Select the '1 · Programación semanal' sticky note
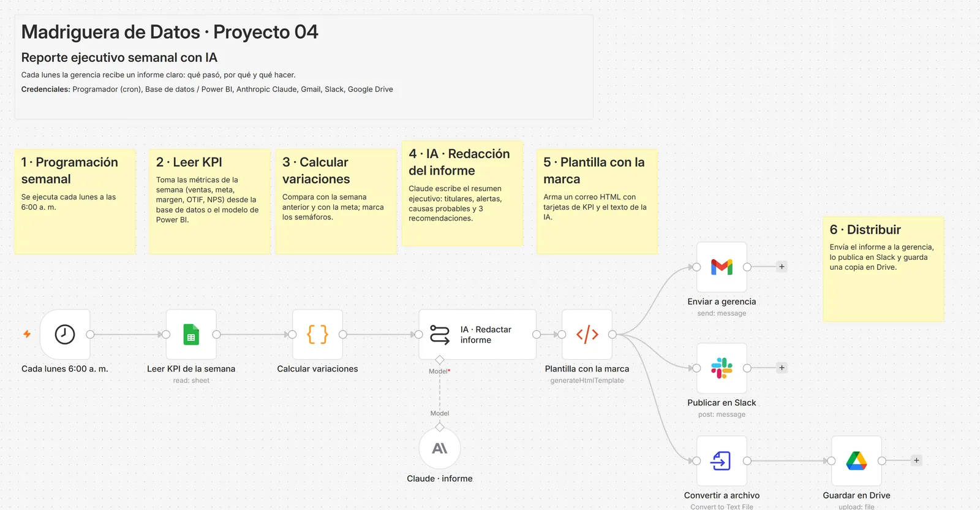980x510 pixels. point(75,201)
